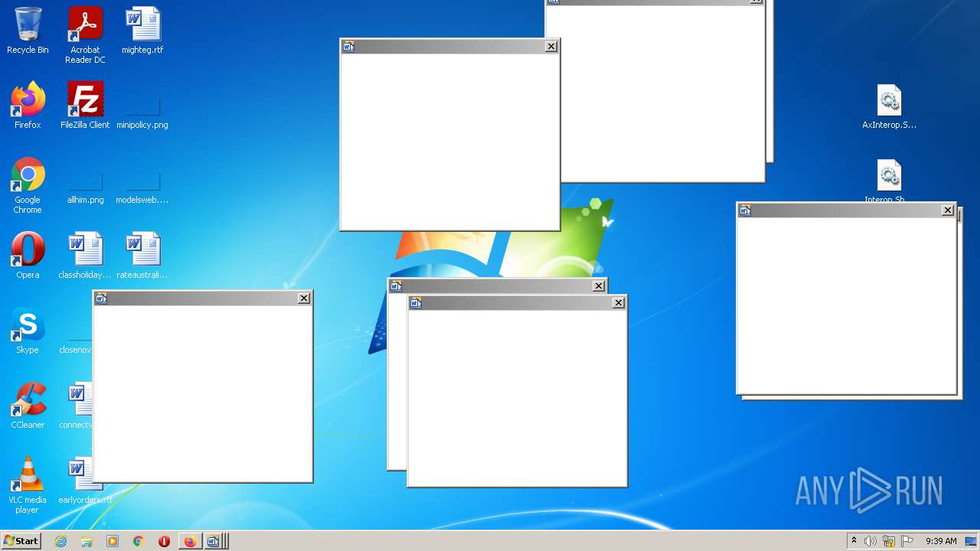The image size is (980, 551).
Task: Open the Firefox desktop shortcut
Action: [28, 106]
